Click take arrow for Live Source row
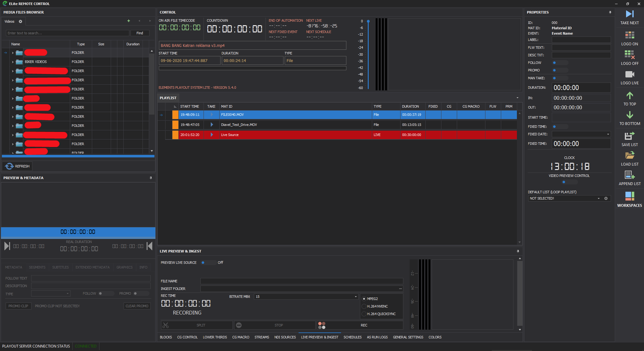This screenshot has width=644, height=351. click(212, 135)
